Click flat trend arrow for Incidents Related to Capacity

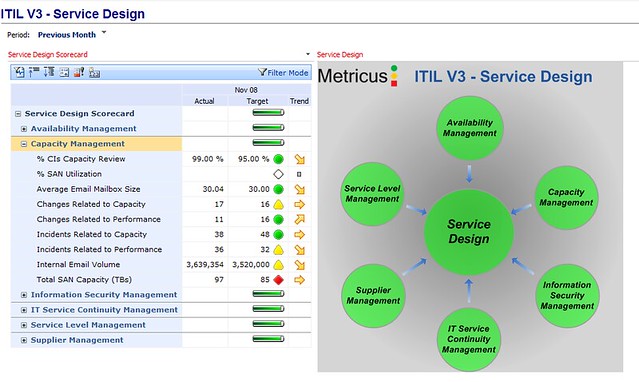300,234
